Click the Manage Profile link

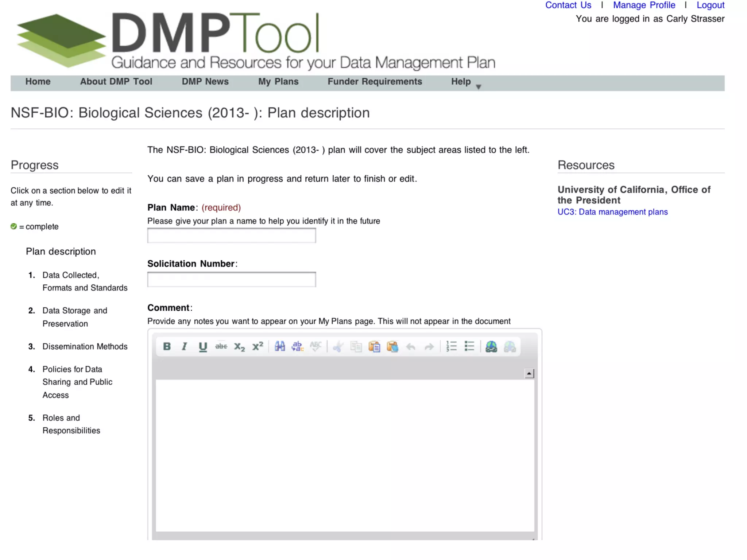click(x=644, y=5)
